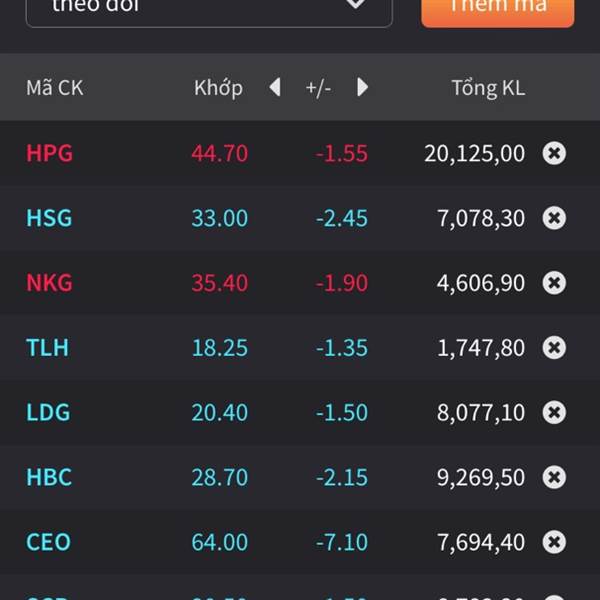The image size is (600, 600).
Task: Delete LDG stock row
Action: (554, 412)
